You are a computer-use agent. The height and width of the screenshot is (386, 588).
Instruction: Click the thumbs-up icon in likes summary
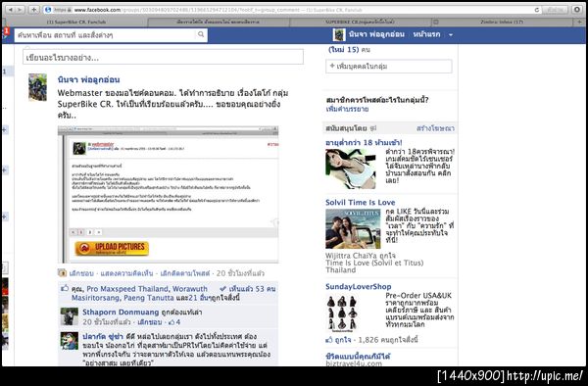(x=65, y=288)
